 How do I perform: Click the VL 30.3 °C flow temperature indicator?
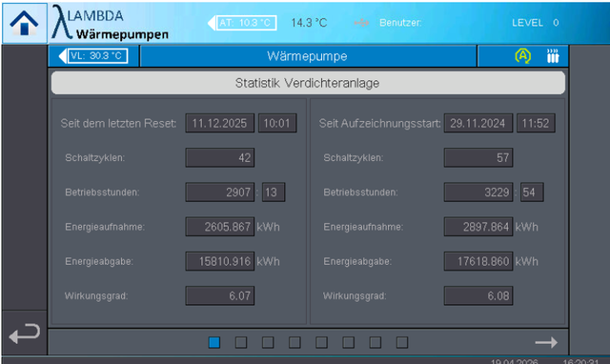coord(93,56)
